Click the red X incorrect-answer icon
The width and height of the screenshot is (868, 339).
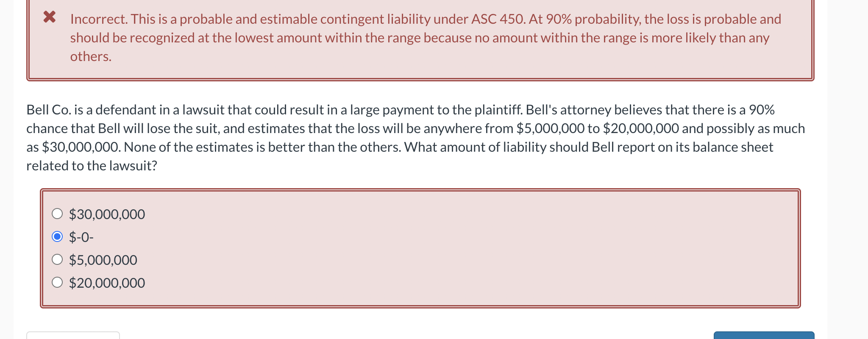pos(50,18)
